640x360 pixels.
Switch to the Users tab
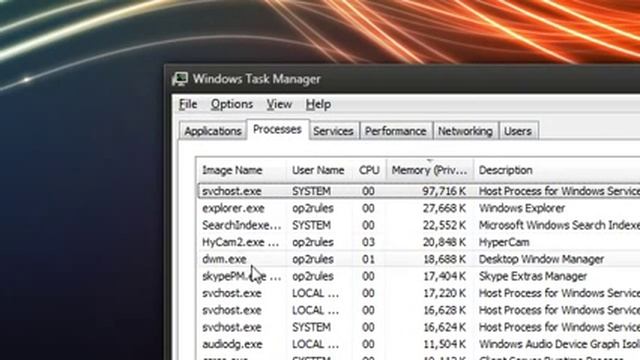(x=518, y=131)
